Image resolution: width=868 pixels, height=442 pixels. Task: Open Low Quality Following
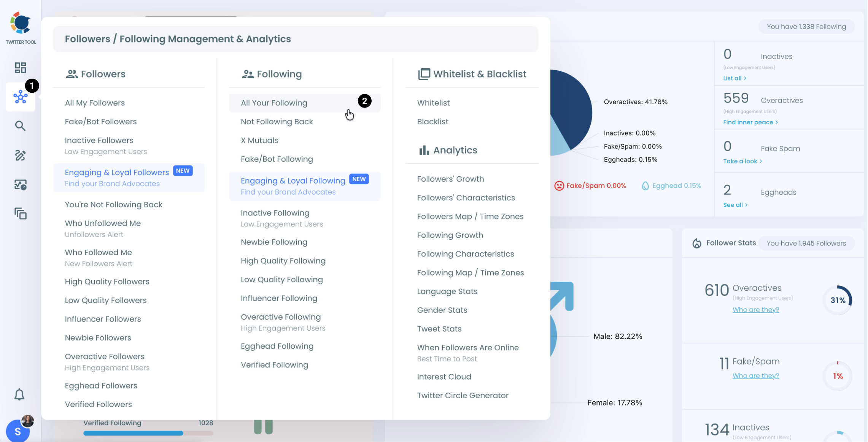pyautogui.click(x=282, y=280)
